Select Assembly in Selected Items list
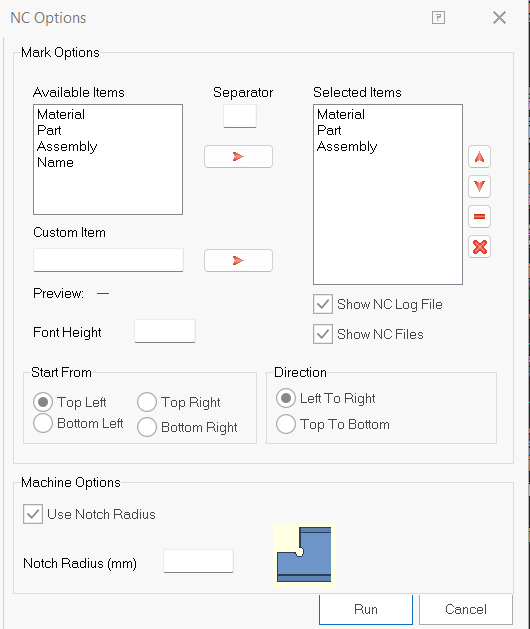The height and width of the screenshot is (629, 530). pos(347,147)
